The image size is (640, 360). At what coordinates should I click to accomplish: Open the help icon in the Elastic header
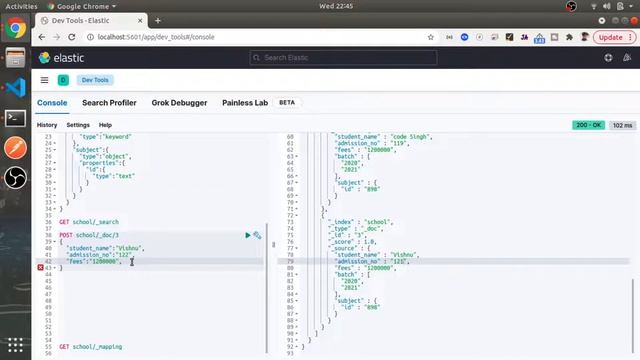tap(608, 58)
